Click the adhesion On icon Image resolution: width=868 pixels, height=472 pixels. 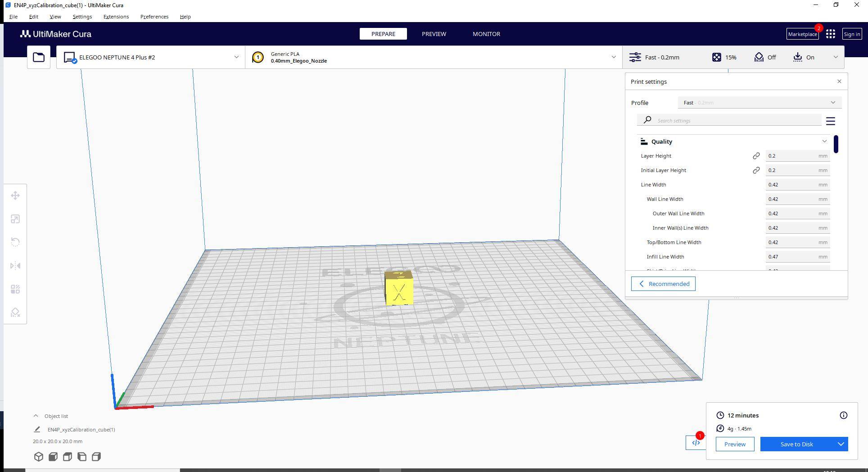coord(798,57)
